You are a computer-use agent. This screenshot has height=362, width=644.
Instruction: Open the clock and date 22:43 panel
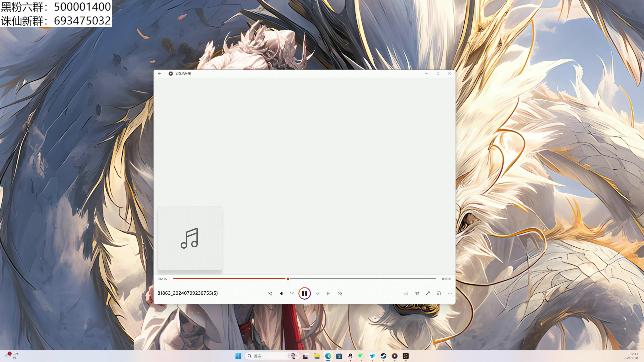click(x=631, y=356)
